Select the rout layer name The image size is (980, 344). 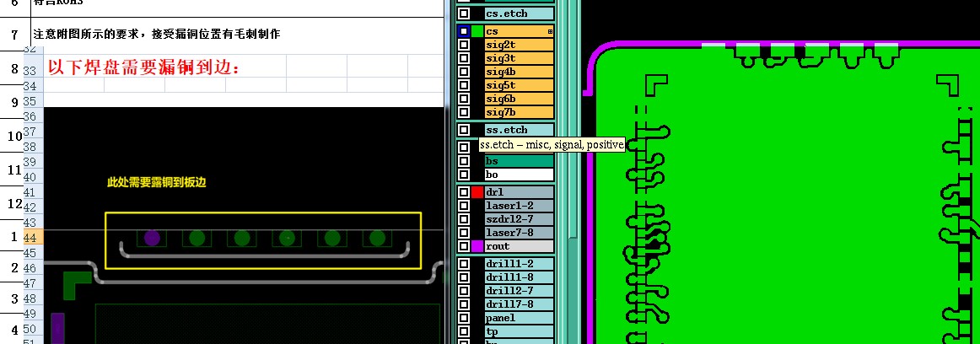pos(520,246)
